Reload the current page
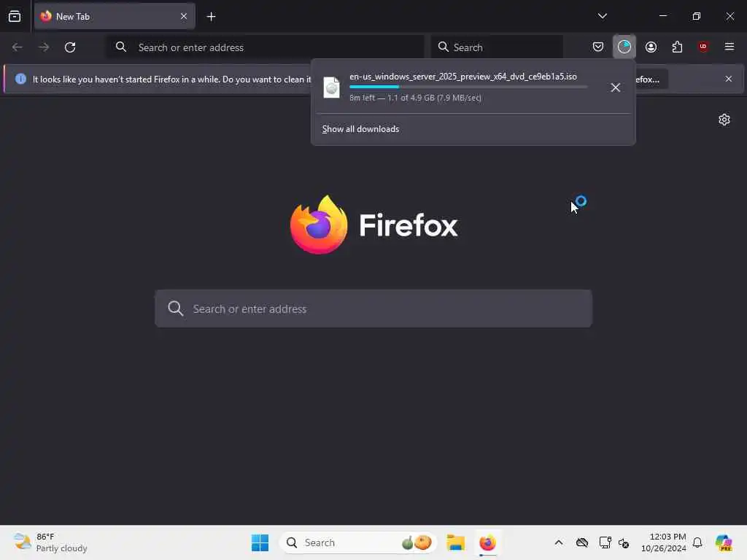The height and width of the screenshot is (560, 747). pos(70,47)
